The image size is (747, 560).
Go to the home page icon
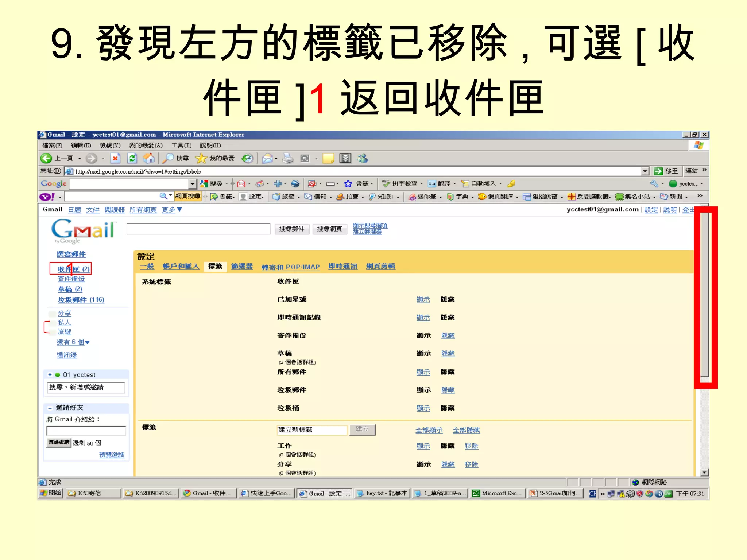(x=149, y=158)
